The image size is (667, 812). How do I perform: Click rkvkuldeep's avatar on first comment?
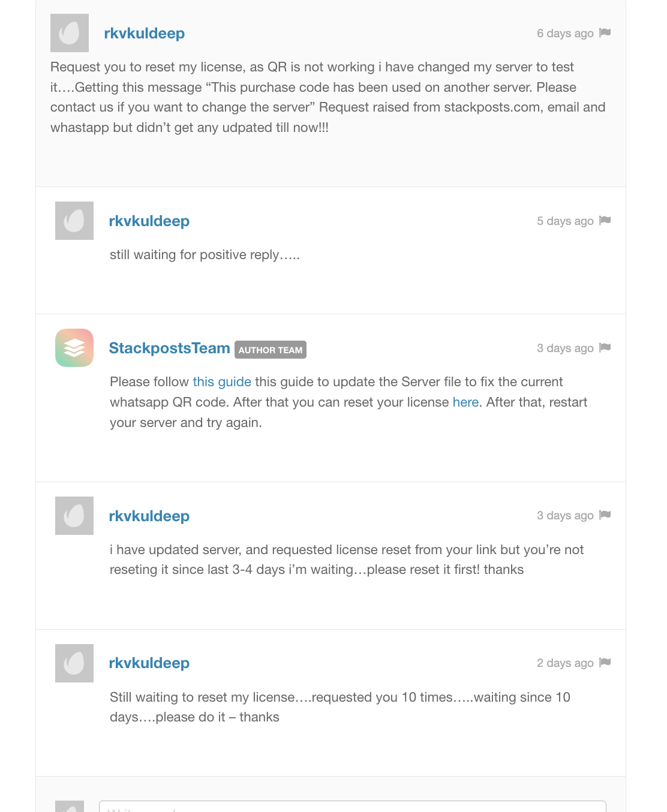tap(70, 33)
